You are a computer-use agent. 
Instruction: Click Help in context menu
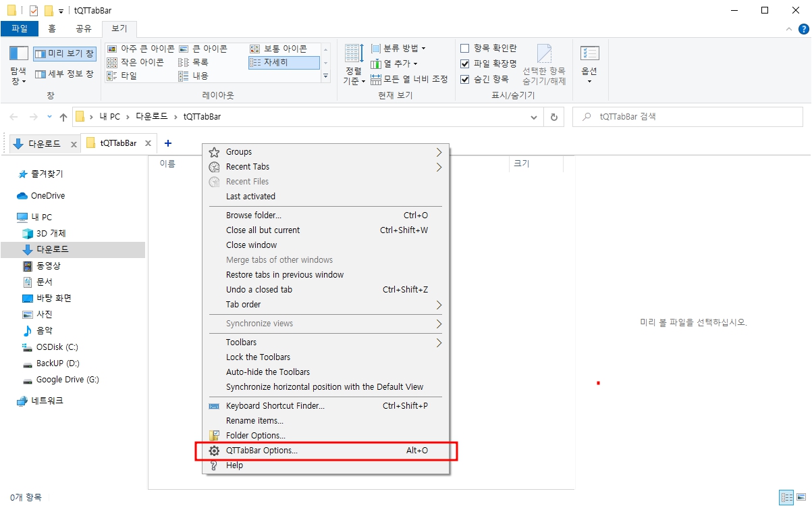tap(326, 465)
